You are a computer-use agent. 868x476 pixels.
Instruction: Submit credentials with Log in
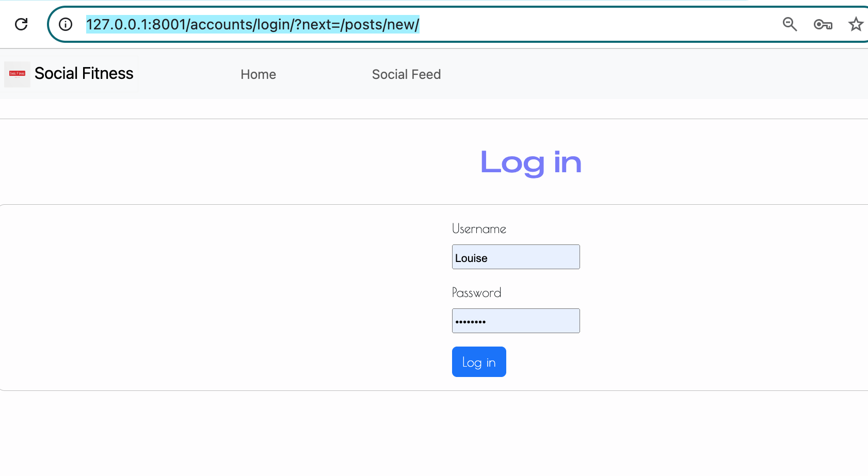[478, 362]
